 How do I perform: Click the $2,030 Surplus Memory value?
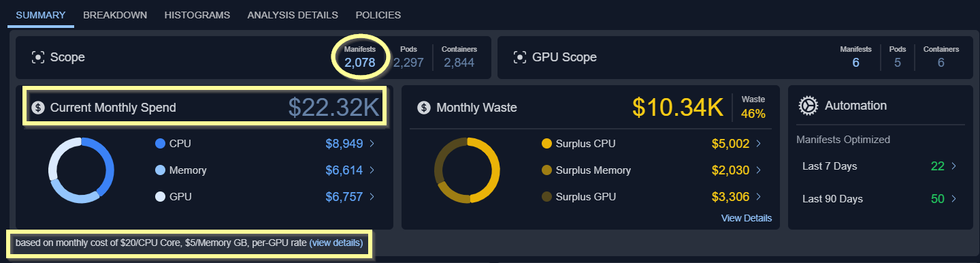click(x=730, y=170)
